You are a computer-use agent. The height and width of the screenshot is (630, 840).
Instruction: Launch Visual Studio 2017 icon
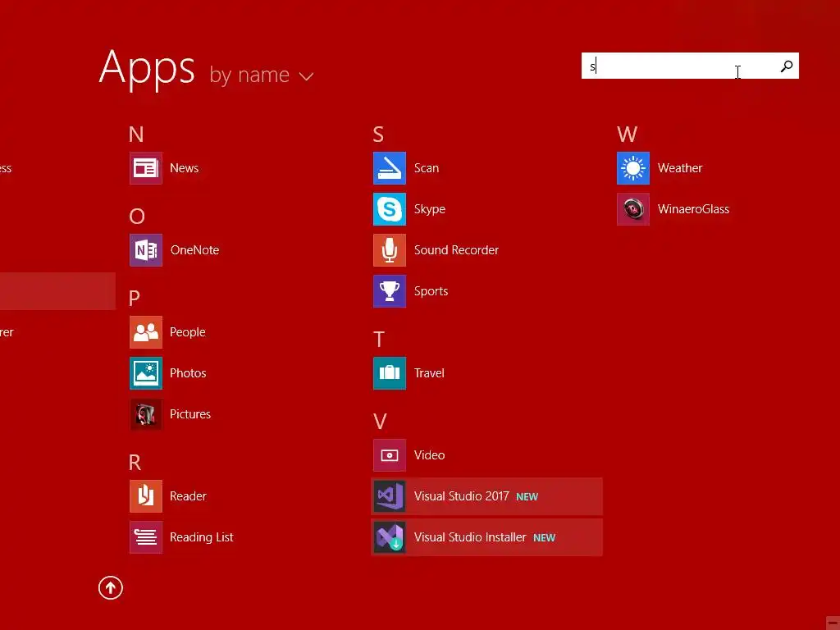390,496
